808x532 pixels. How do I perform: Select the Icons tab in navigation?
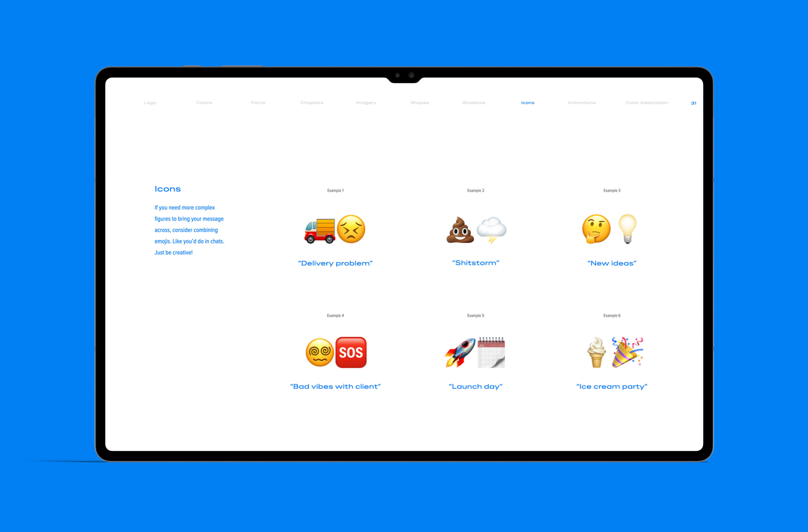pos(527,102)
